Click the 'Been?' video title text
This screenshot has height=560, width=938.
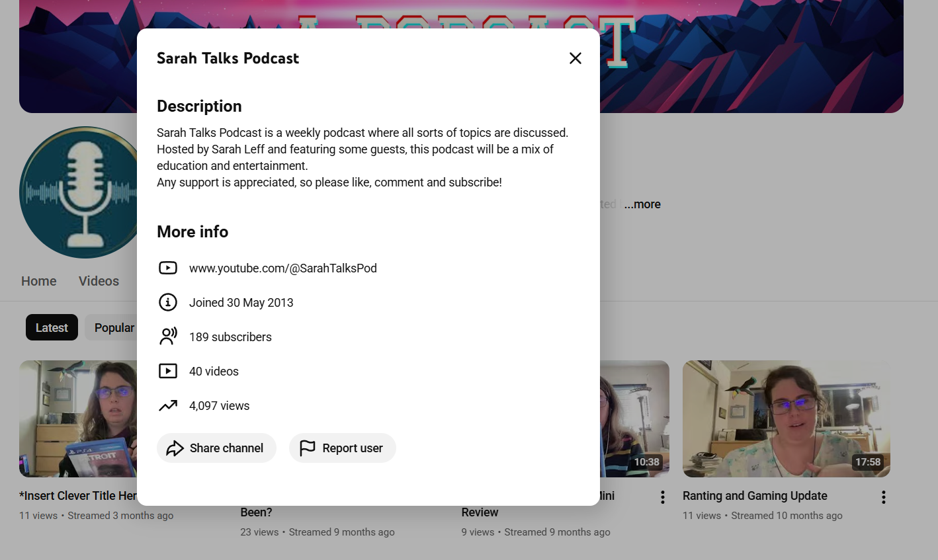(x=256, y=512)
